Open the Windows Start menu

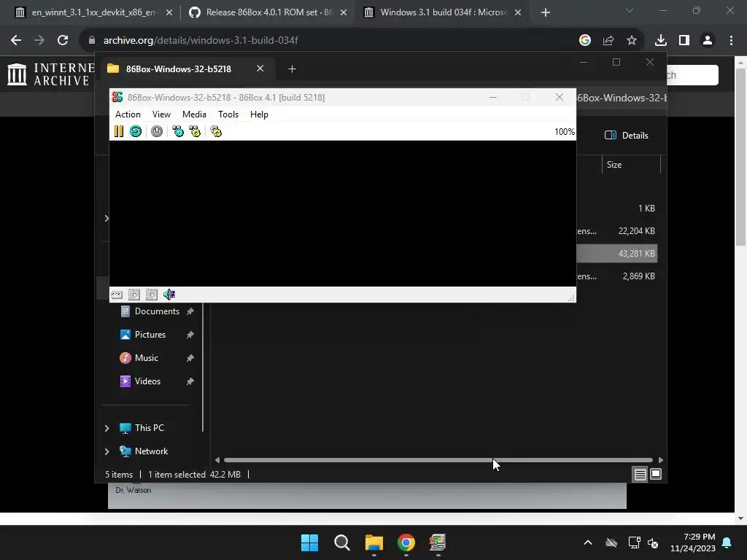point(309,542)
